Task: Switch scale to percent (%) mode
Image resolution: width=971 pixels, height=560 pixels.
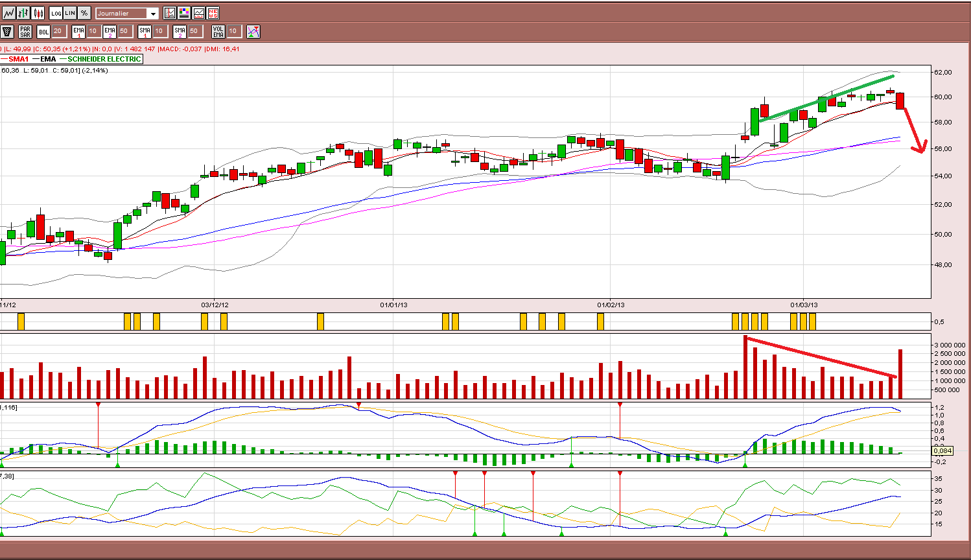Action: [x=84, y=13]
